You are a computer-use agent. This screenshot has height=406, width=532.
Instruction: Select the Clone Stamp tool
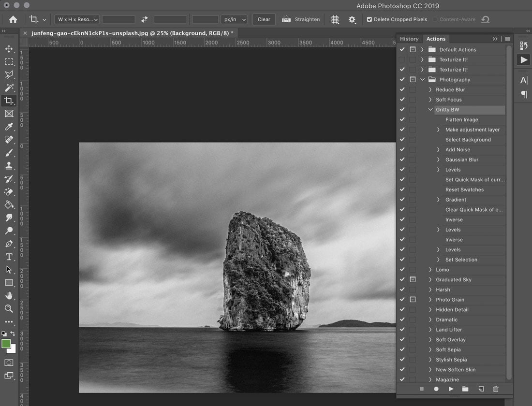pos(9,165)
